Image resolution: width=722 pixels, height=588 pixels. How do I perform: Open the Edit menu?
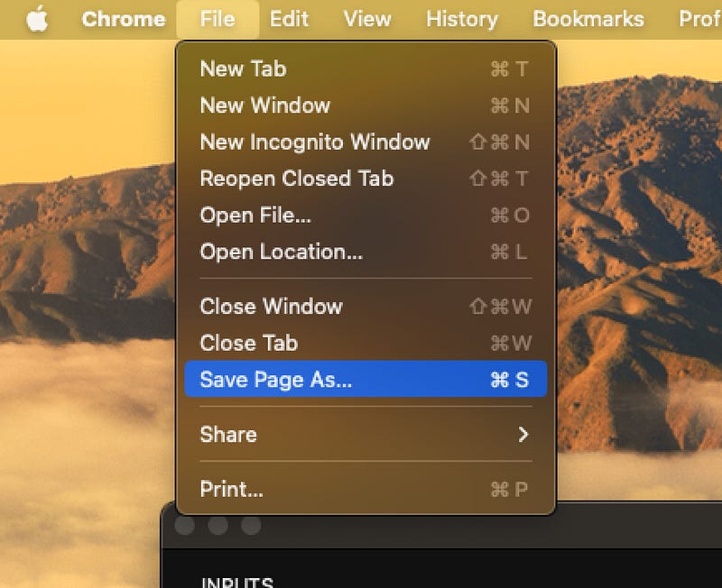pos(288,19)
